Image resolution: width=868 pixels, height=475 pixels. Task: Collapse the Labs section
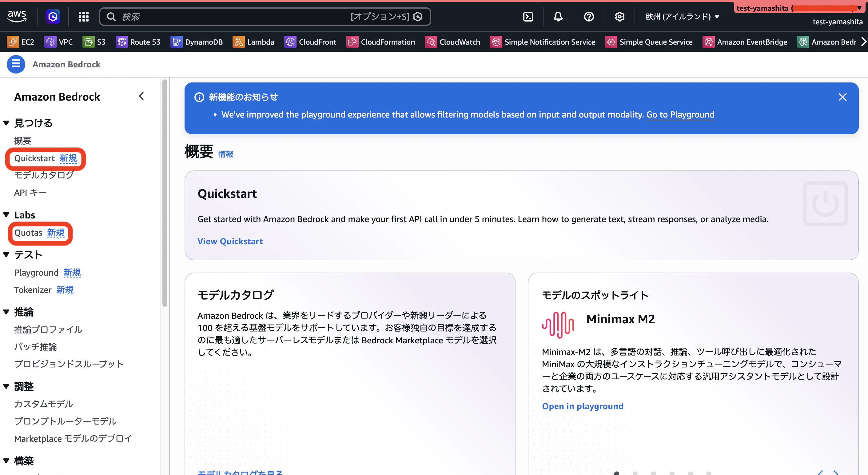click(x=6, y=215)
